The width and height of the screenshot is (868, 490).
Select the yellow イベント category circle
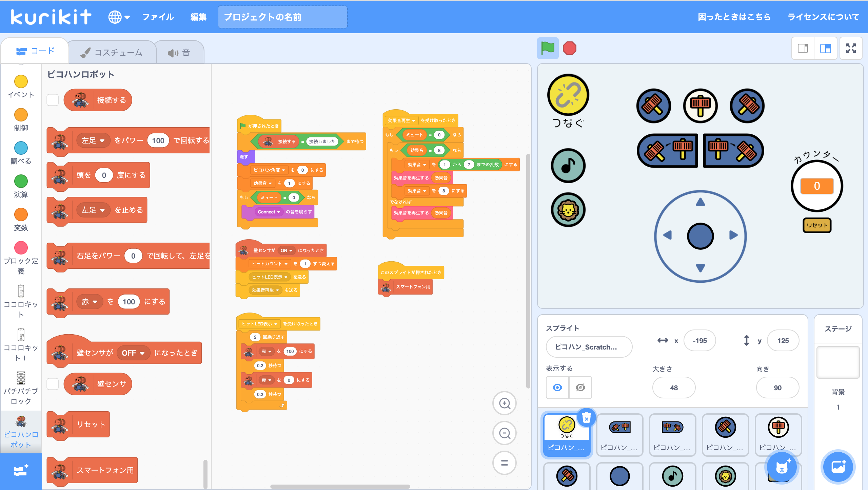[21, 82]
